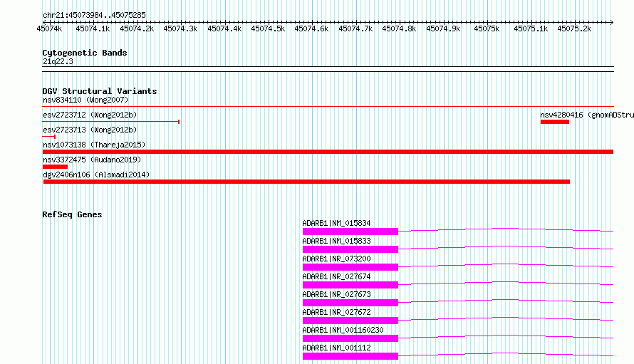Click the 21q22.3 band label
Image resolution: width=634 pixels, height=364 pixels.
[x=58, y=61]
